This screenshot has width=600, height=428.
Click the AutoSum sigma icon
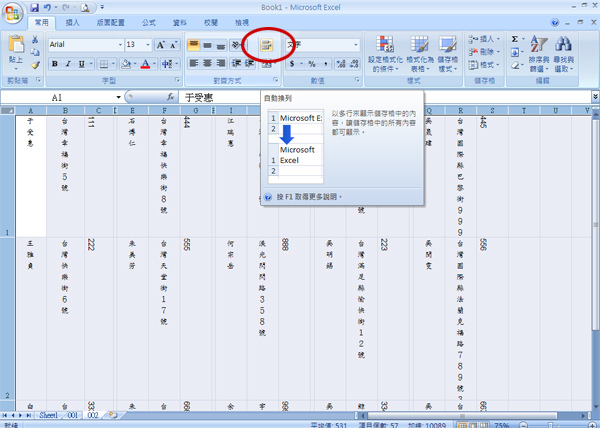coord(515,39)
